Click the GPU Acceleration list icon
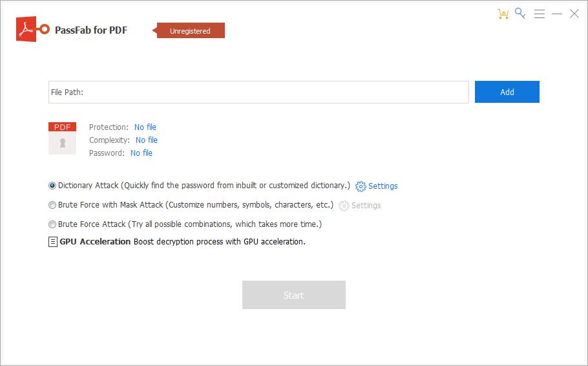The image size is (588, 366). pyautogui.click(x=53, y=242)
